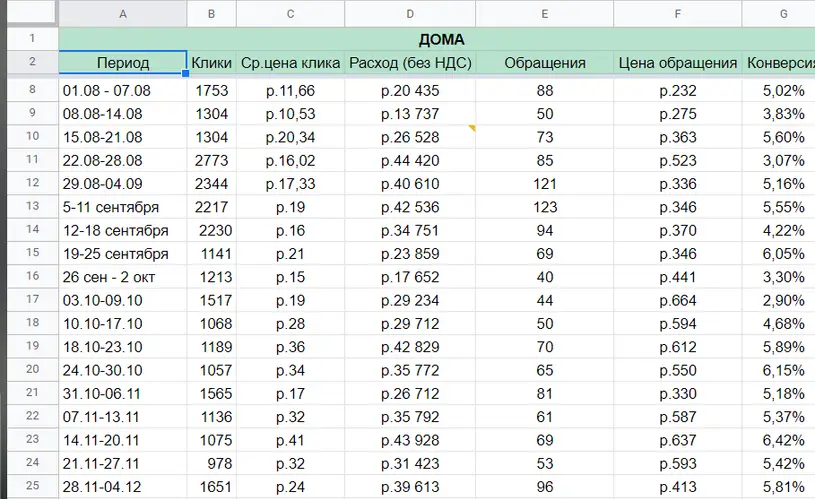Image resolution: width=815 pixels, height=499 pixels.
Task: Select lead price р.637
Action: point(678,440)
